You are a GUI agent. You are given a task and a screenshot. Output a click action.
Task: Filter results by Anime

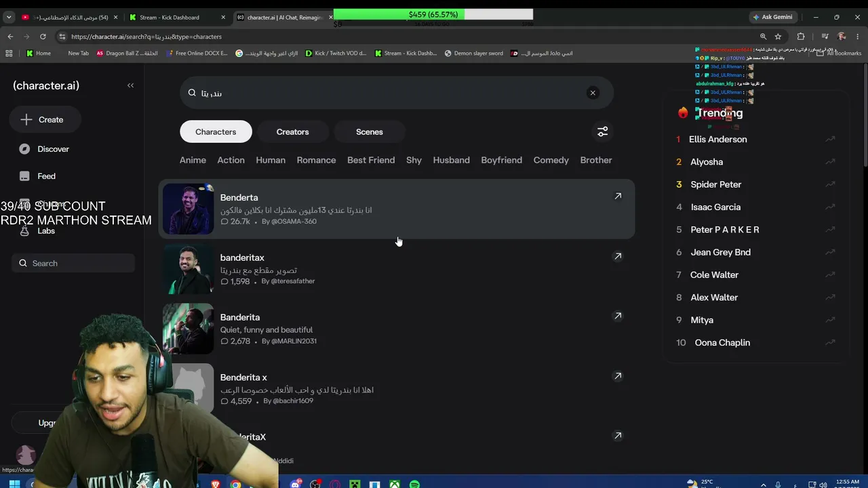point(193,160)
